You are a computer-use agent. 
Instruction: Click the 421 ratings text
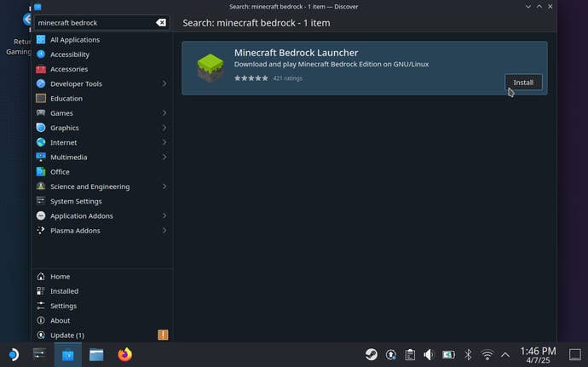288,78
